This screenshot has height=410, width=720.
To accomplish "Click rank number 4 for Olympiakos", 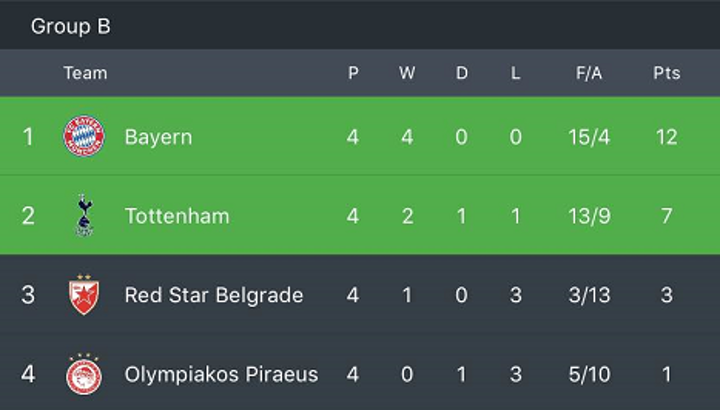I will [28, 374].
